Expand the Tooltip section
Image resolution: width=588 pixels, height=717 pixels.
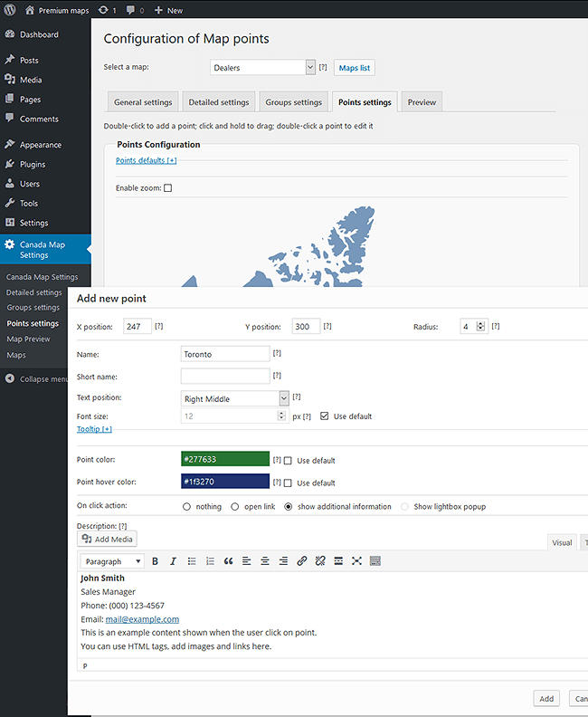click(x=94, y=429)
